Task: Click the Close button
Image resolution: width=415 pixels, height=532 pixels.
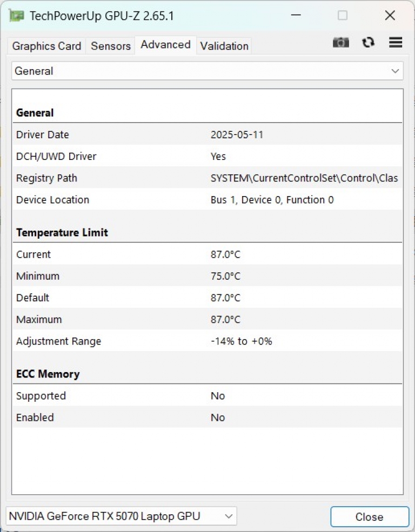Action: (370, 517)
